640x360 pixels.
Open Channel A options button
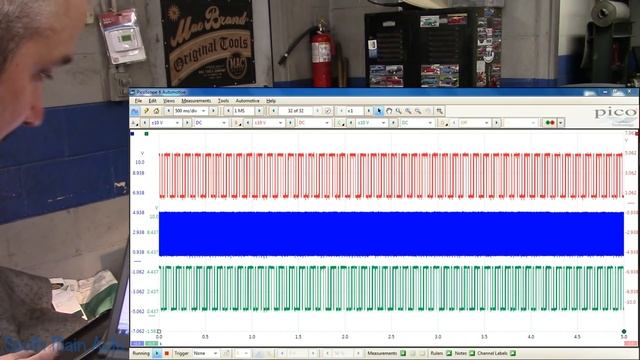tap(135, 123)
